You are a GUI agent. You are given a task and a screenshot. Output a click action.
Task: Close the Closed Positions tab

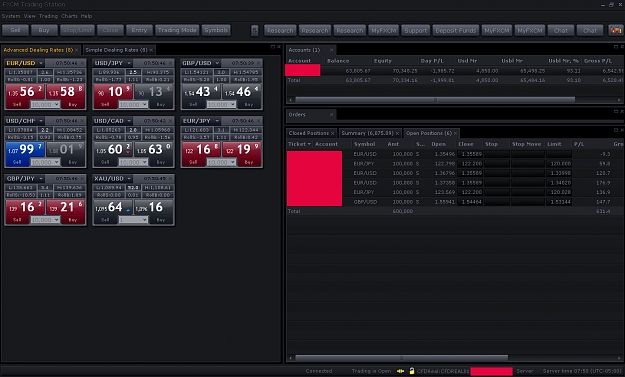[332, 134]
